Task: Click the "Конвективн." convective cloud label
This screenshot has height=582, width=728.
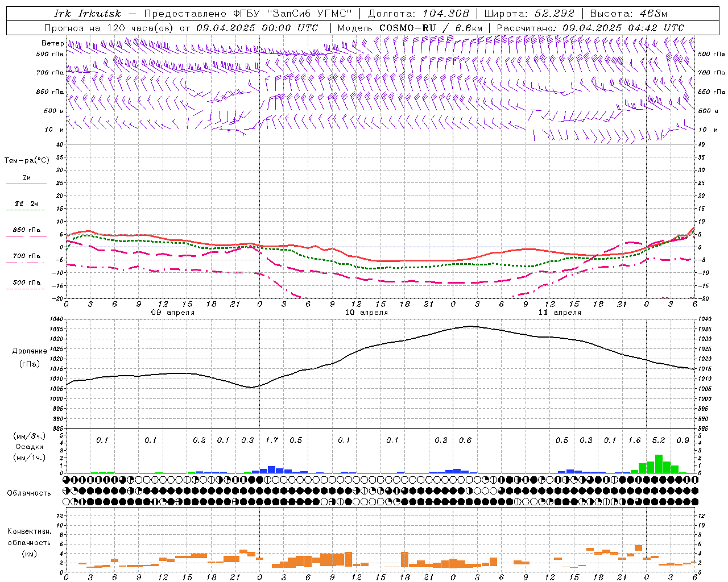Action: tap(29, 531)
